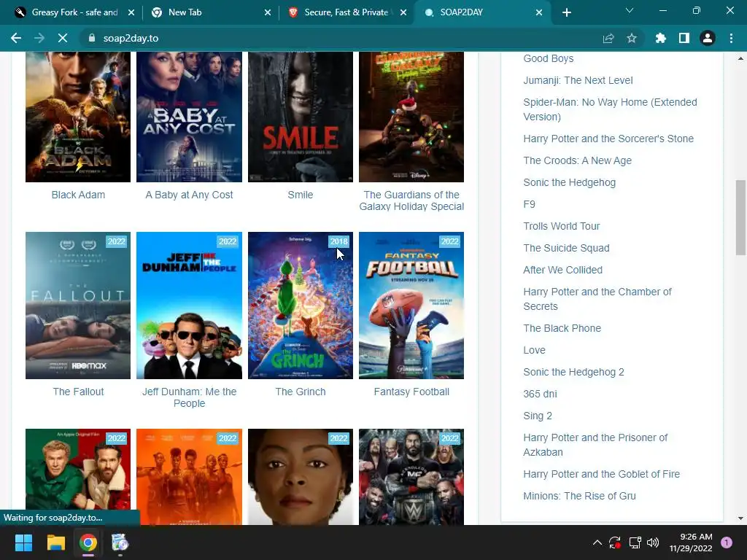The image size is (747, 560).
Task: Open the installer disc taskbar icon
Action: pyautogui.click(x=120, y=542)
